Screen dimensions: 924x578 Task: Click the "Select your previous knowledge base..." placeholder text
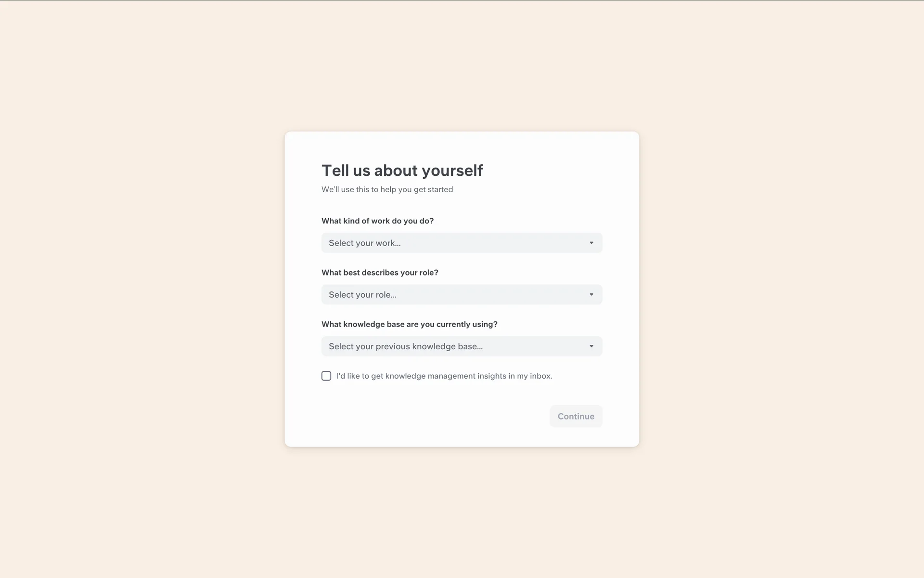pyautogui.click(x=405, y=346)
